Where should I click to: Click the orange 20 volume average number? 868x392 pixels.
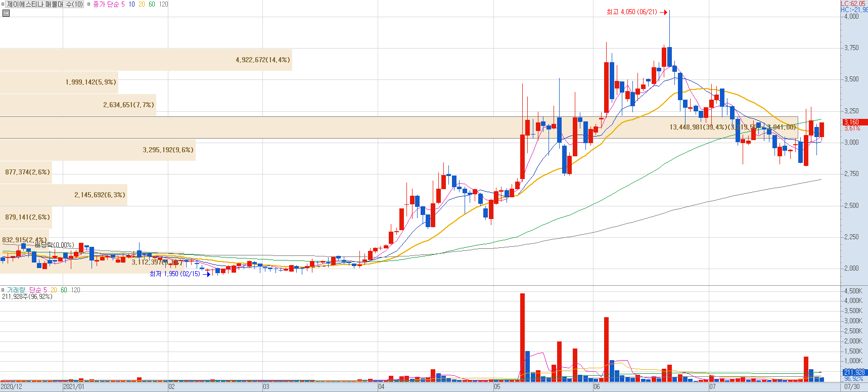54,290
